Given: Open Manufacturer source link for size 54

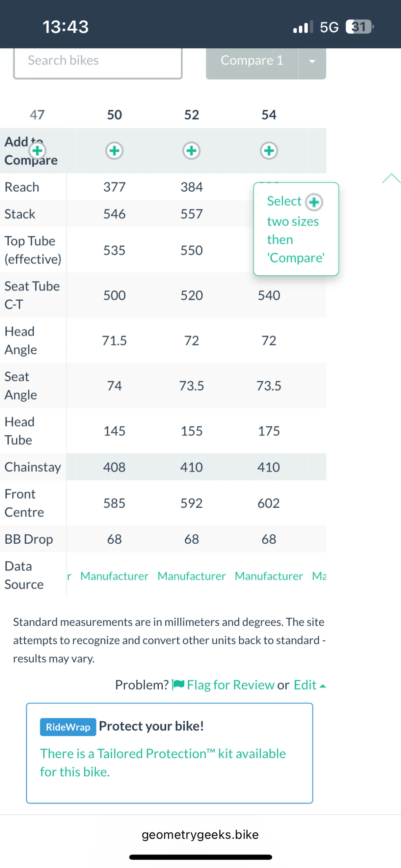Looking at the screenshot, I should click(269, 576).
